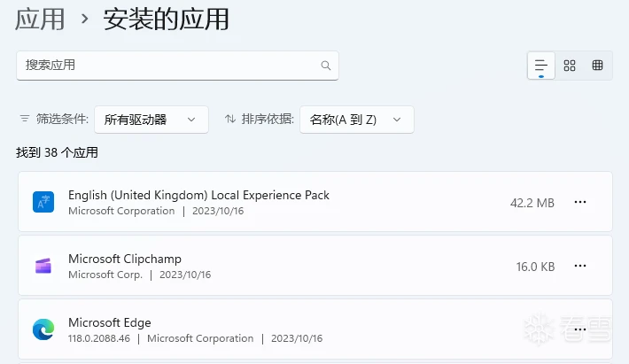629x364 pixels.
Task: Open more options for Microsoft Clipchamp
Action: click(580, 266)
